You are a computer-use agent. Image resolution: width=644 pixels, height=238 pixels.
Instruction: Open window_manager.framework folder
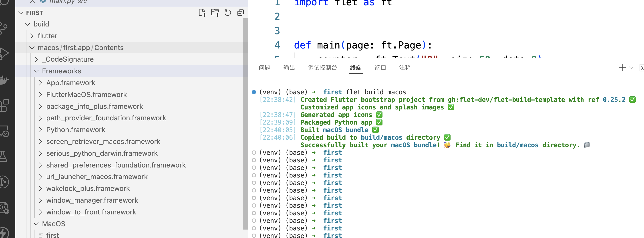coord(92,200)
